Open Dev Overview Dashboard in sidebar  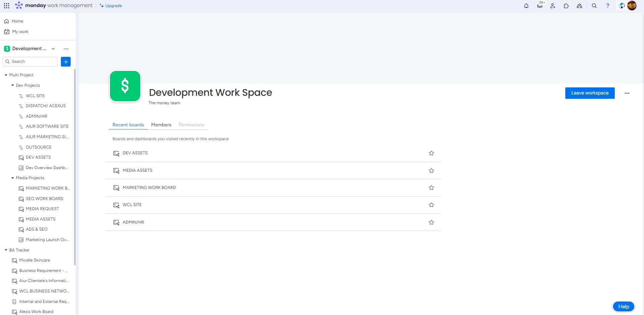(47, 168)
